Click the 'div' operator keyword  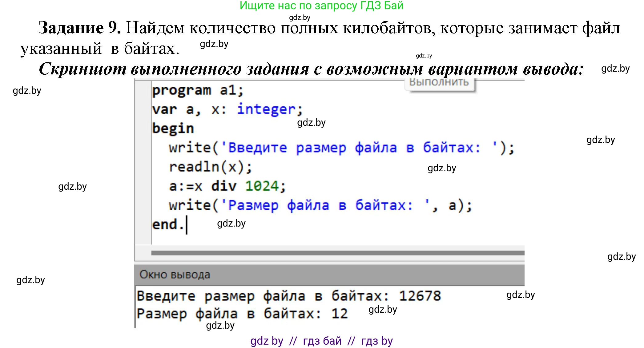pyautogui.click(x=224, y=186)
